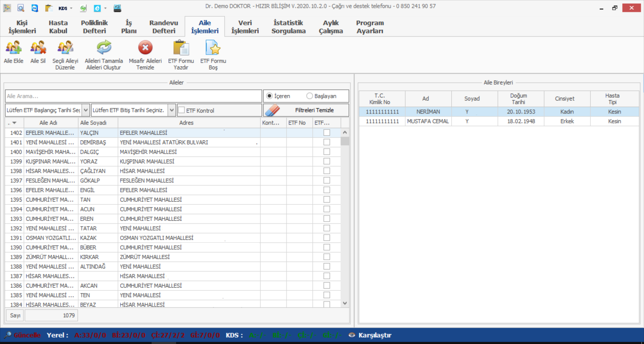Viewport: 644px width, 344px height.
Task: Print with ETF Formu Yazdır
Action: 181,48
